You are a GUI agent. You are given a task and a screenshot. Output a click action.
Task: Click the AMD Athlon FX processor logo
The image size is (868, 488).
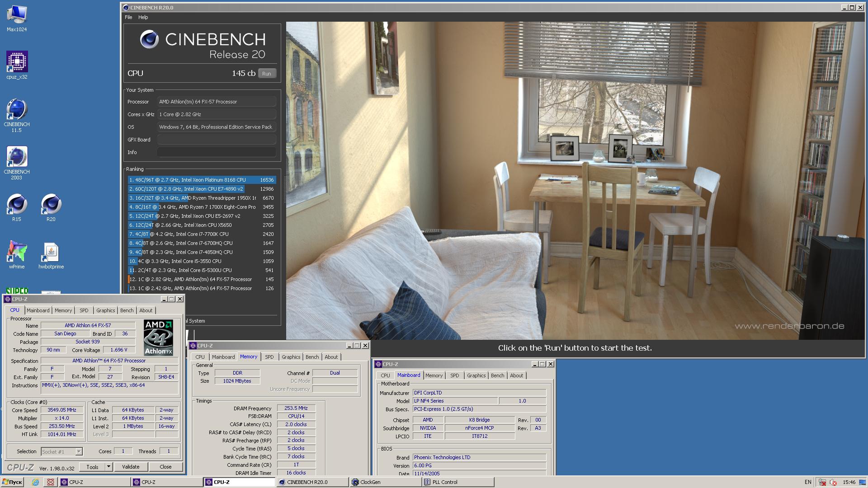[x=158, y=338]
